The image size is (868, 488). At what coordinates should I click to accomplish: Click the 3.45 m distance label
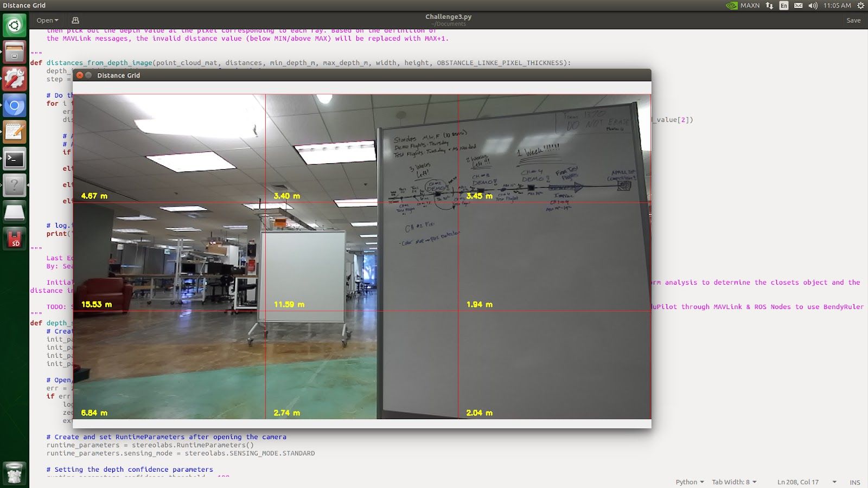[x=480, y=196]
